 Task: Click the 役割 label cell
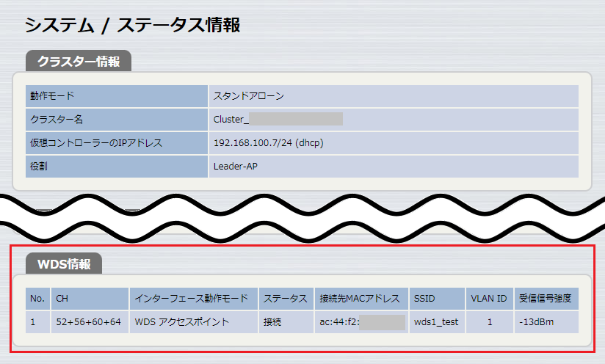tap(117, 167)
